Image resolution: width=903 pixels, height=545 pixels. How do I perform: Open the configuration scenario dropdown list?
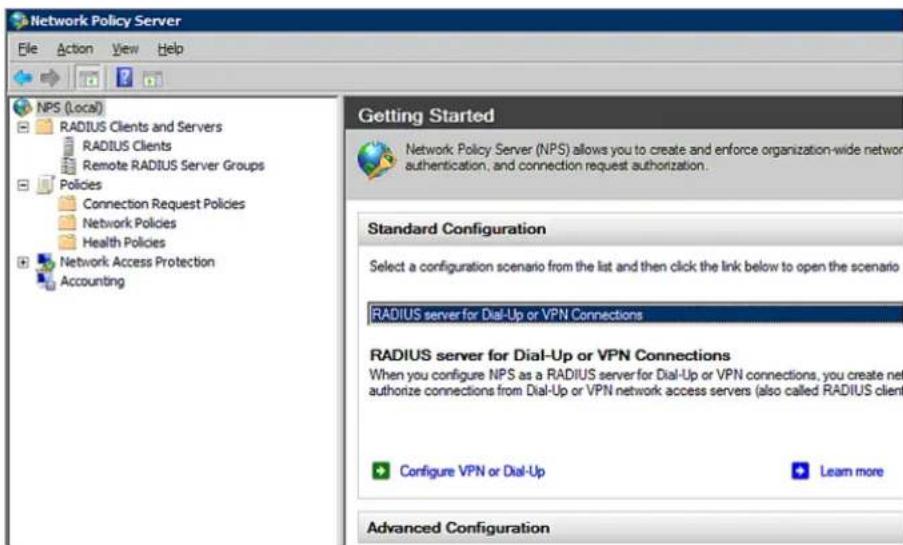tap(635, 315)
